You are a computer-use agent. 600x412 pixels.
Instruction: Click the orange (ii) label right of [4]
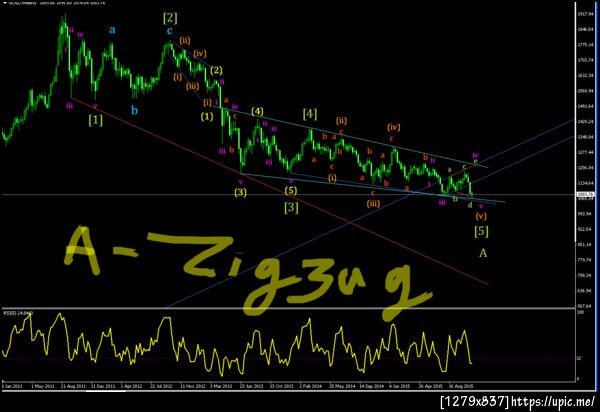point(341,121)
